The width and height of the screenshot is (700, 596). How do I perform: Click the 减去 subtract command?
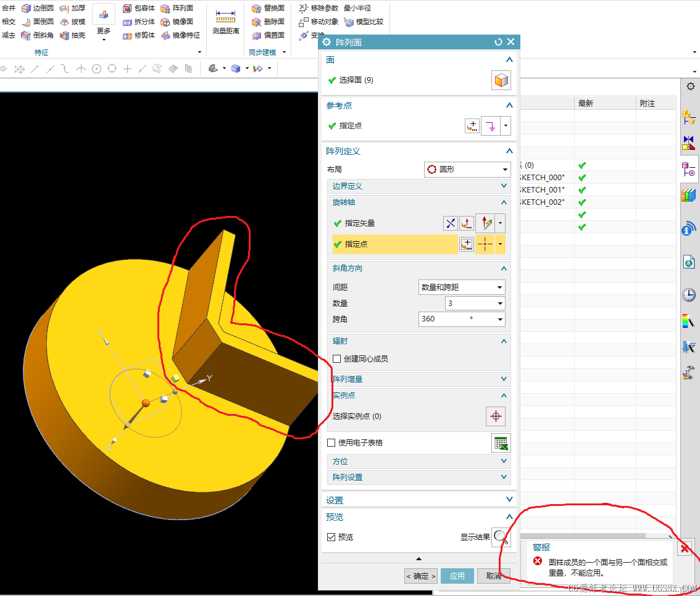[9, 35]
